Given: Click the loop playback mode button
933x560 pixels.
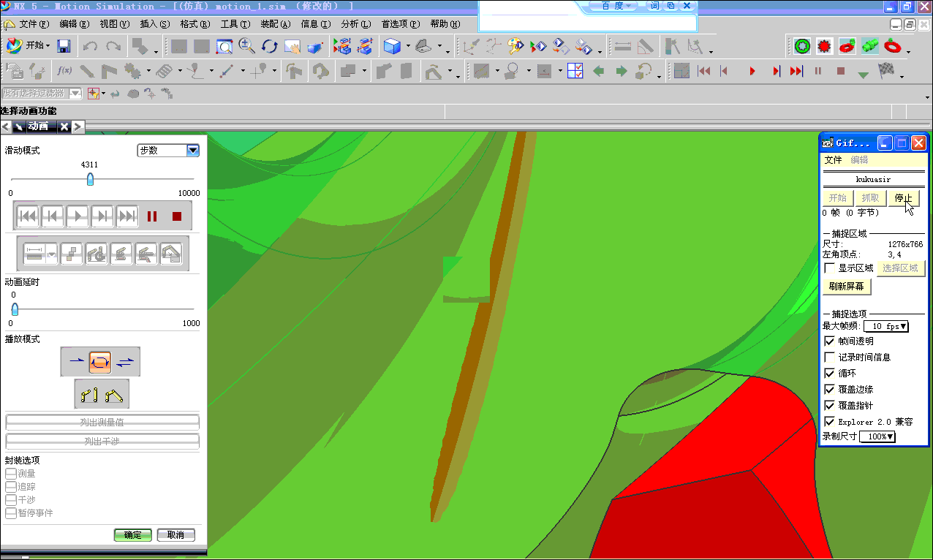Looking at the screenshot, I should click(x=100, y=361).
